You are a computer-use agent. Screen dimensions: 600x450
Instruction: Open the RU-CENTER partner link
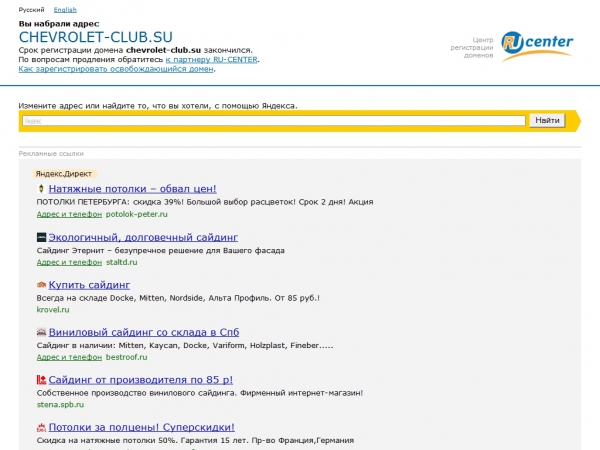[212, 60]
